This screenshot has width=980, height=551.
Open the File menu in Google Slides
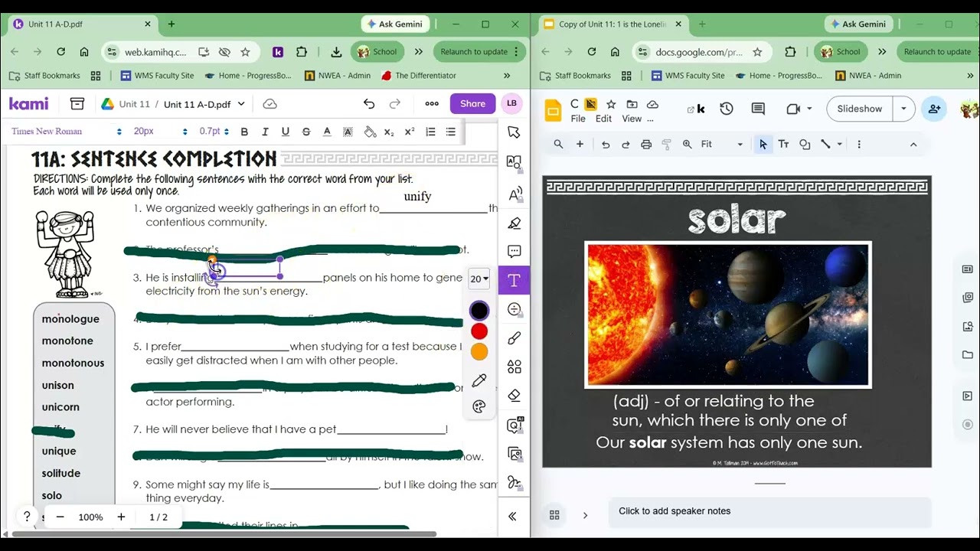point(578,119)
